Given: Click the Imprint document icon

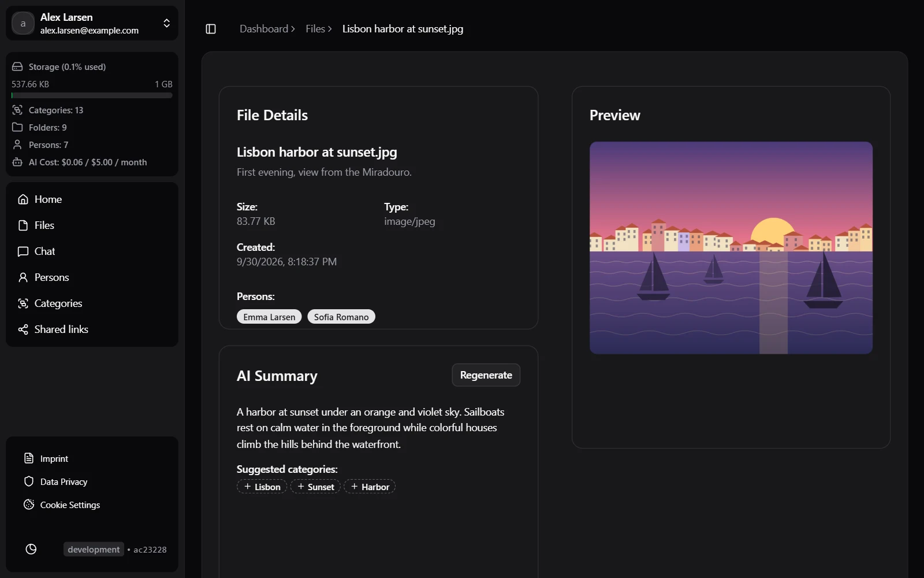Looking at the screenshot, I should pos(29,458).
